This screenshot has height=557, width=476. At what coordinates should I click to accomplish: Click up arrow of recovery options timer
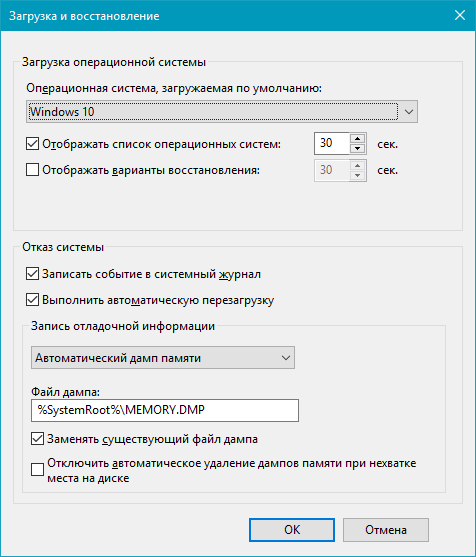357,166
